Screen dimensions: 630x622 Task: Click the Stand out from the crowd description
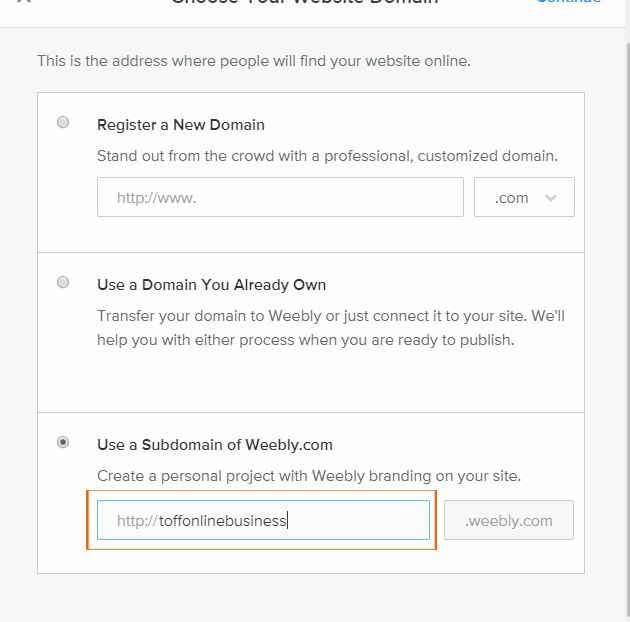click(327, 156)
